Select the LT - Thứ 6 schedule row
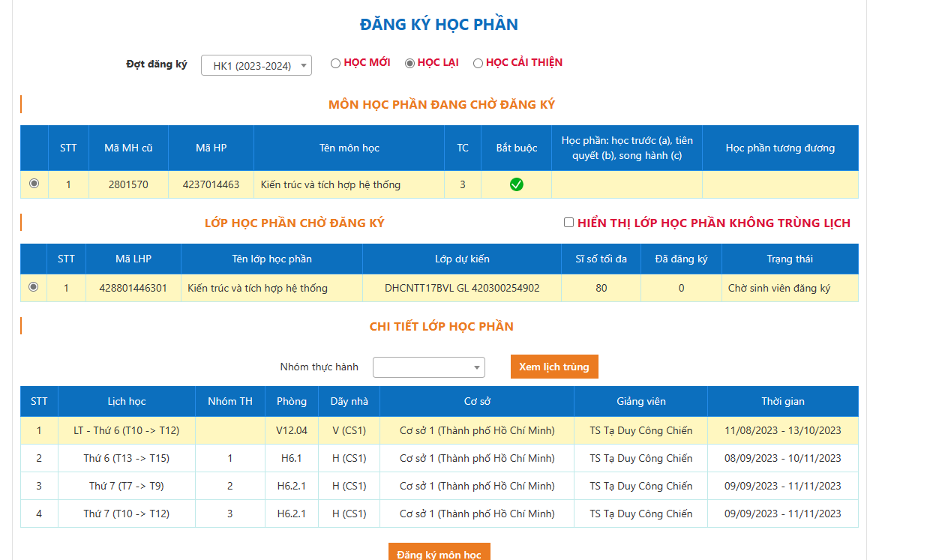The height and width of the screenshot is (560, 930). (x=126, y=430)
